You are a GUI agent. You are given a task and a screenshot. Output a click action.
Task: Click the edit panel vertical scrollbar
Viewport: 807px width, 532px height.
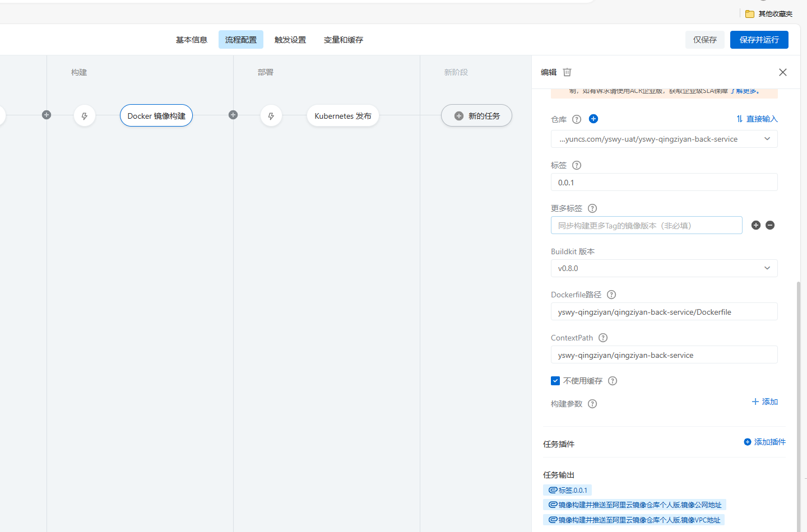point(799,406)
